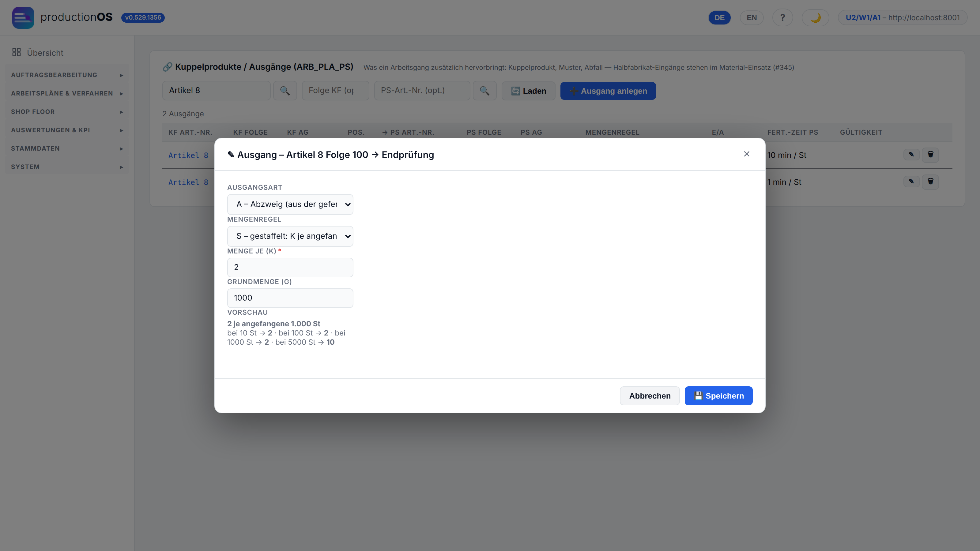The width and height of the screenshot is (980, 551).
Task: Click the Folge KF optional input
Action: 335,91
